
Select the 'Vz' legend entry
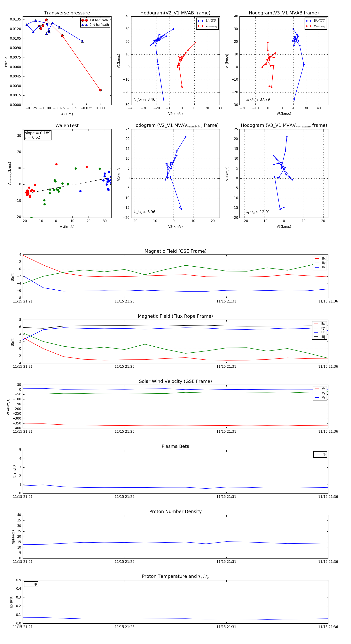(x=320, y=398)
